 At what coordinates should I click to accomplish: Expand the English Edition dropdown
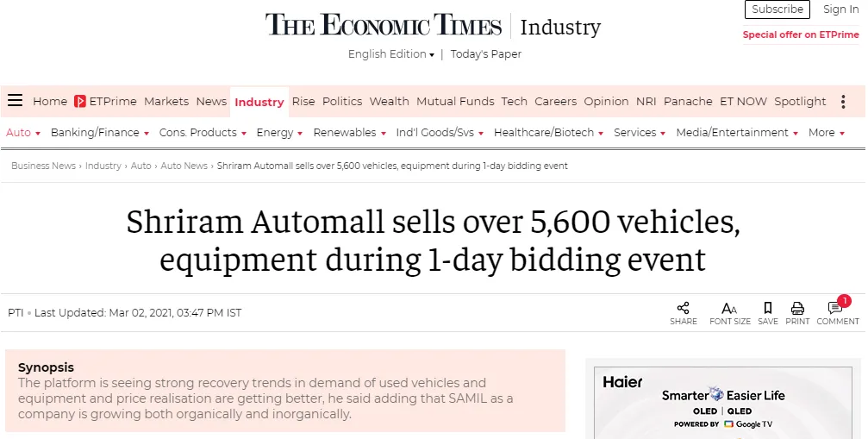(x=390, y=54)
